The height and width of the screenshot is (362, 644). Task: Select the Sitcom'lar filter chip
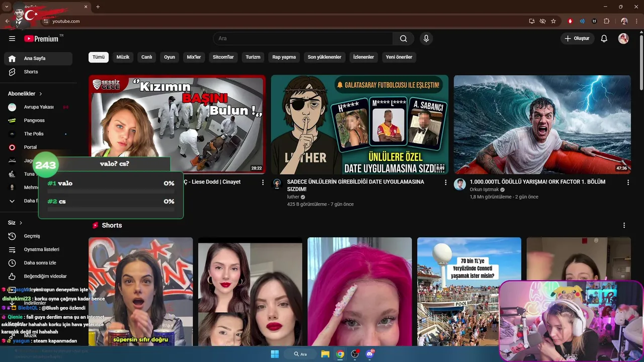pos(223,57)
